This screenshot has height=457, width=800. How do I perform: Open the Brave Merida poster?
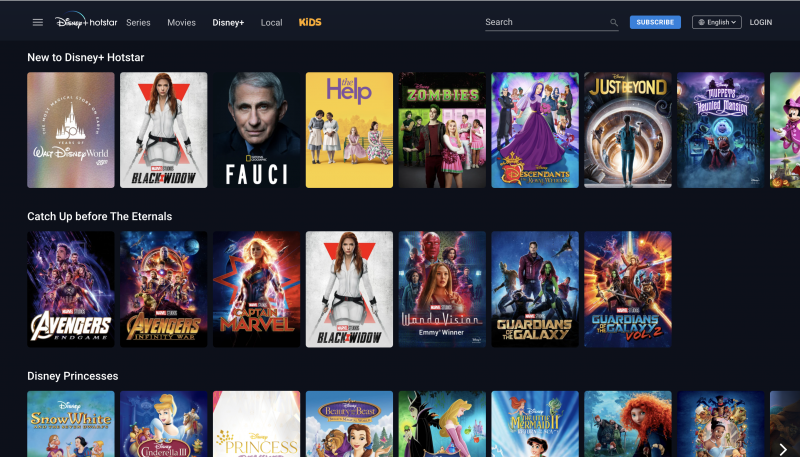[x=628, y=424]
